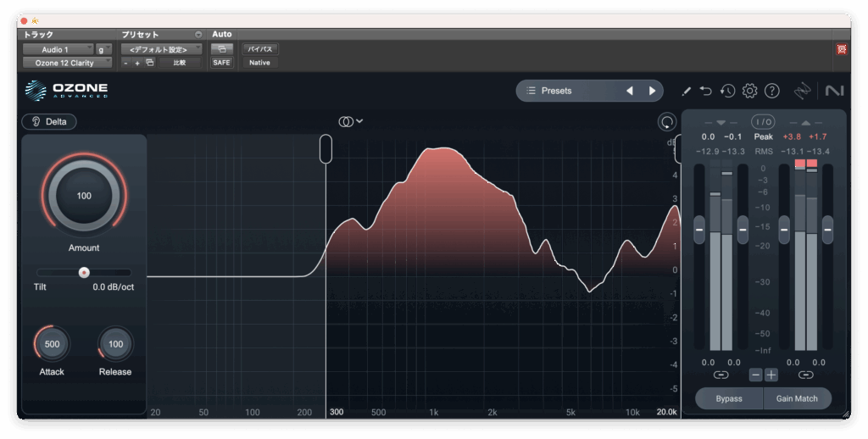
Task: Enable Gain Match
Action: (x=798, y=398)
